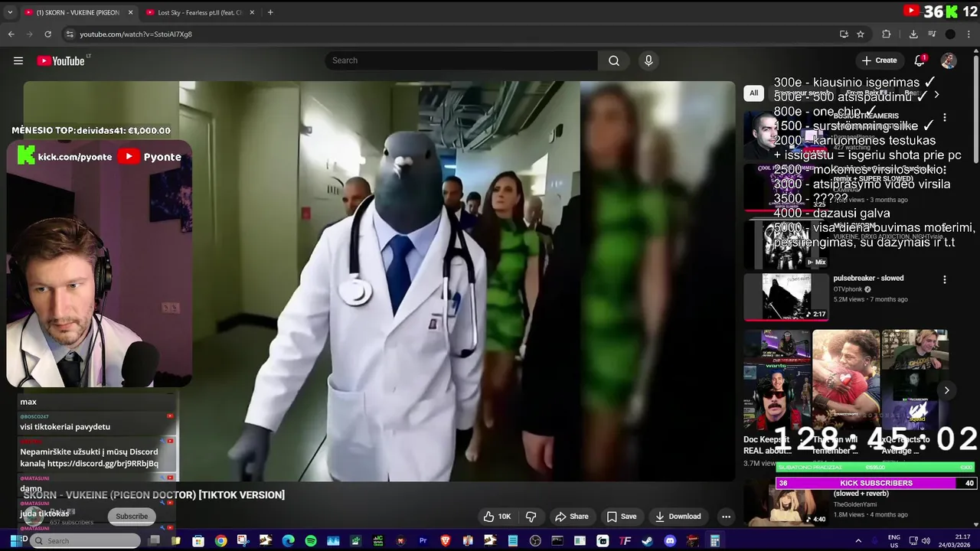Open more actions ellipsis under video
The image size is (980, 551).
(726, 517)
